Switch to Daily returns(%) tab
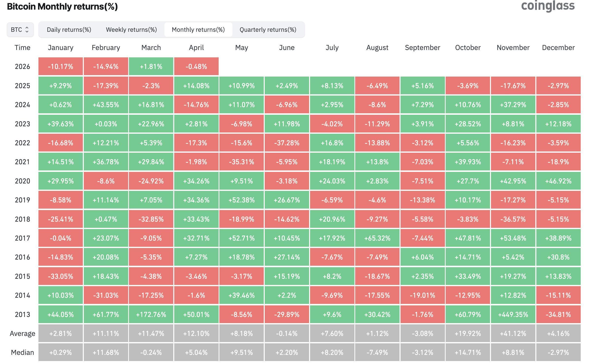595x364 pixels. pyautogui.click(x=69, y=29)
